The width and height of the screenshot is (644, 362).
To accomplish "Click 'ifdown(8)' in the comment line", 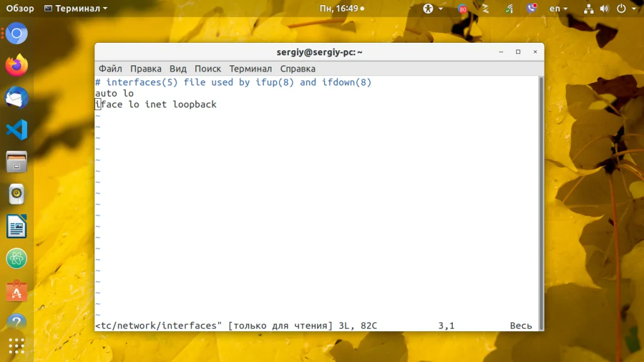I will [x=347, y=82].
